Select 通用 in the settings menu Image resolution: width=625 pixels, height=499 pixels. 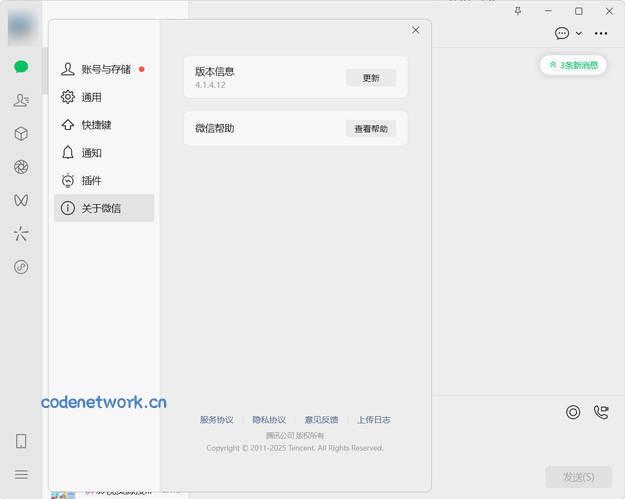pyautogui.click(x=104, y=97)
